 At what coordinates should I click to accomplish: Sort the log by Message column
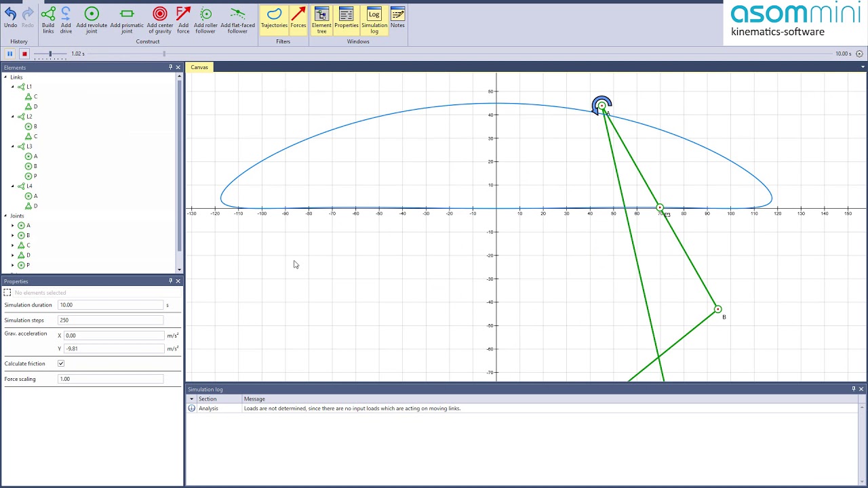point(551,399)
